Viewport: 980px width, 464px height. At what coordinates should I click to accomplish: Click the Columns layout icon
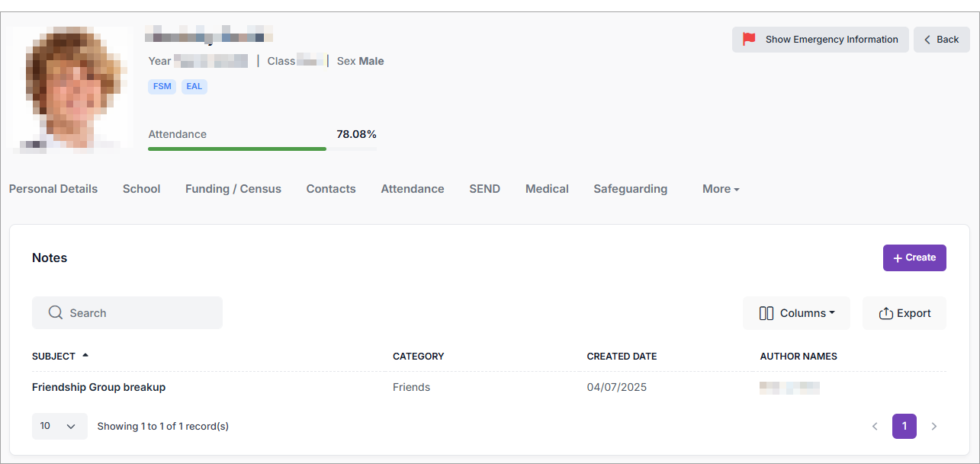[x=766, y=313]
